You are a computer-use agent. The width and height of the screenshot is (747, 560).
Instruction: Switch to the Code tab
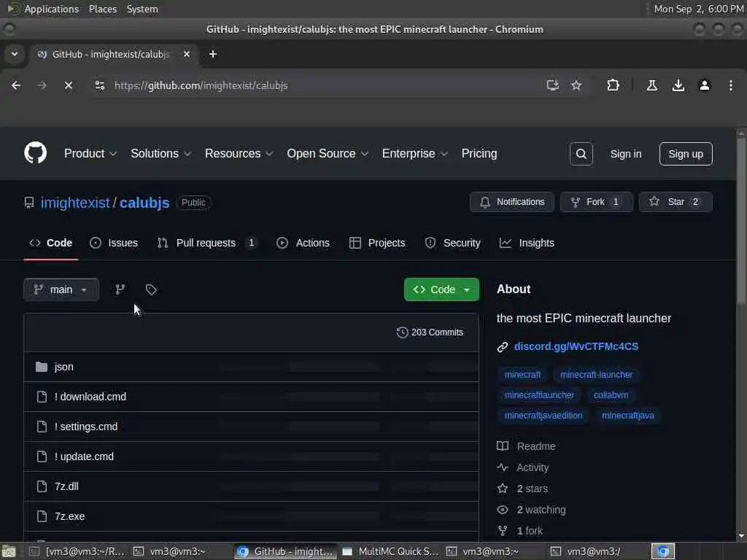click(51, 243)
